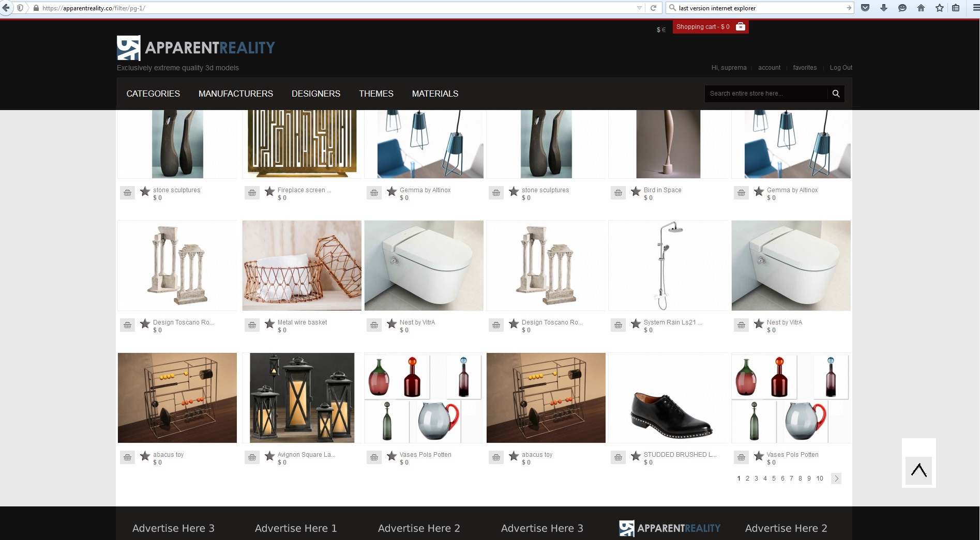Go to browser home page

[921, 8]
